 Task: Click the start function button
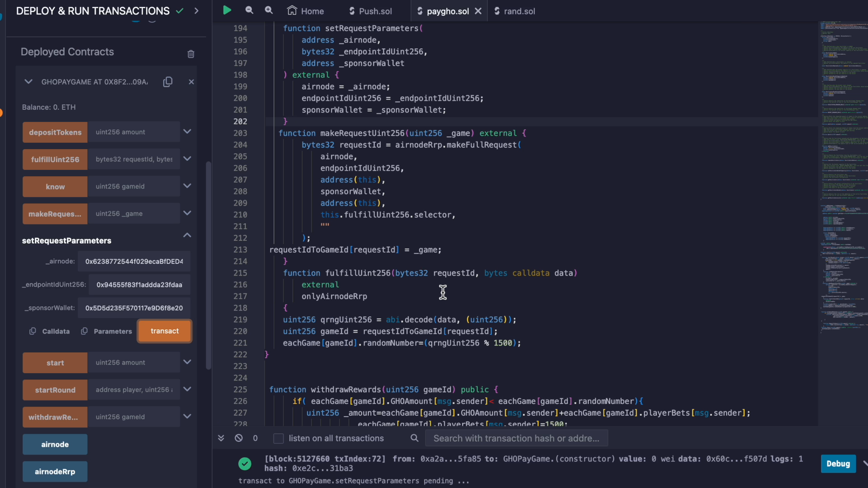(55, 362)
